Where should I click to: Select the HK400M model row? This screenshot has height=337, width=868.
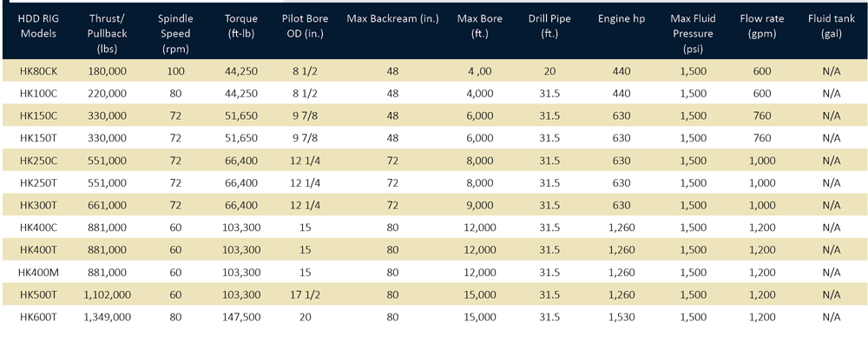(x=434, y=272)
